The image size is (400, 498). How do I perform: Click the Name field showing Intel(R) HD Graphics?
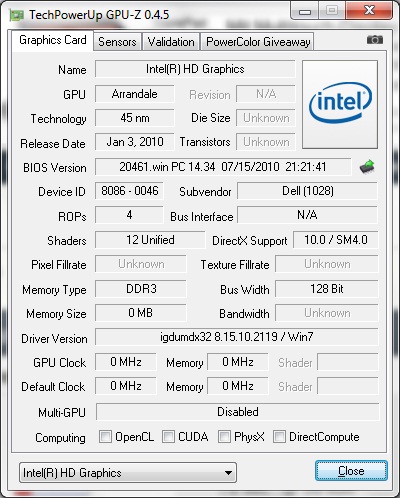195,69
